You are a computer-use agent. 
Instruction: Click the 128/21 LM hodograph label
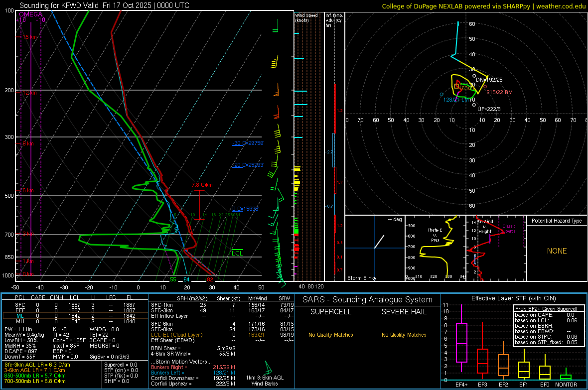(456, 100)
